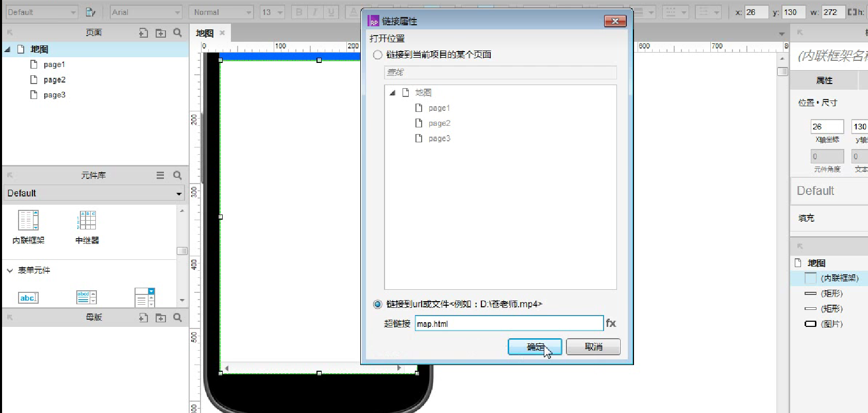Click the y coordinate field in toolbar

coord(794,12)
